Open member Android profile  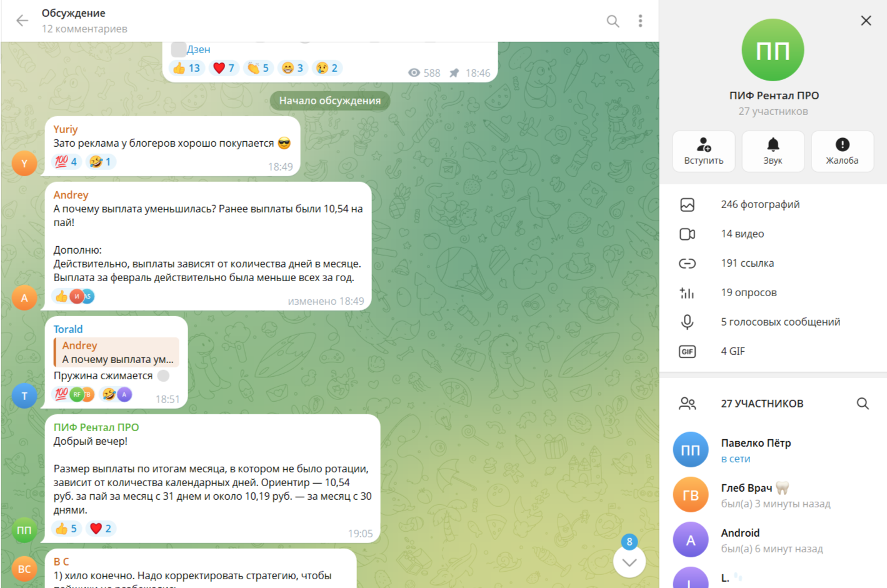point(773,540)
